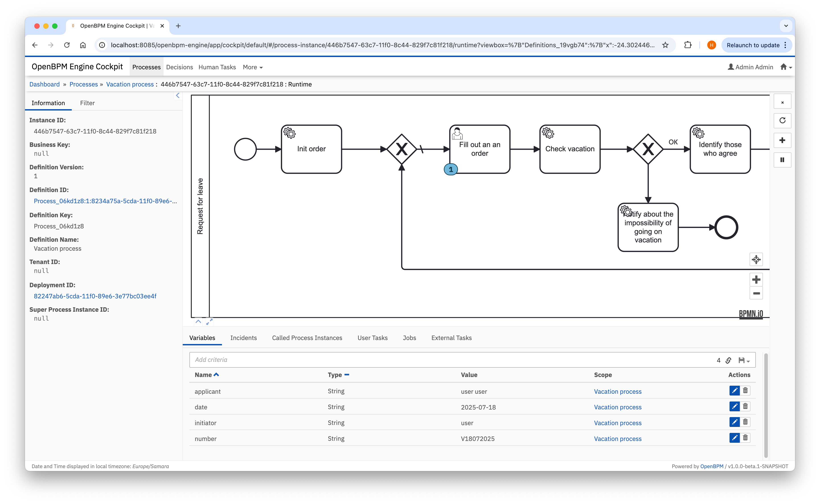Screen dimensions: 820x504
Task: Delete the number variable with the trash icon
Action: 745,438
